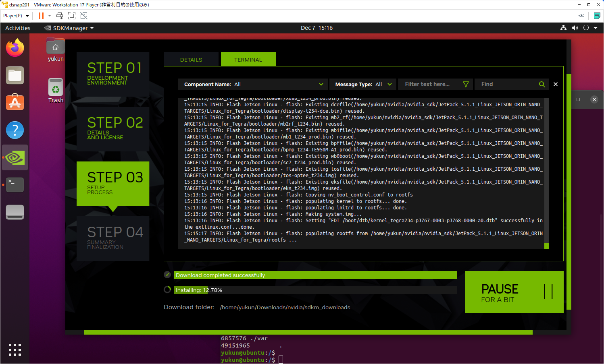The width and height of the screenshot is (604, 364).
Task: Select NVIDIA SDK Manager dock icon
Action: [15, 157]
